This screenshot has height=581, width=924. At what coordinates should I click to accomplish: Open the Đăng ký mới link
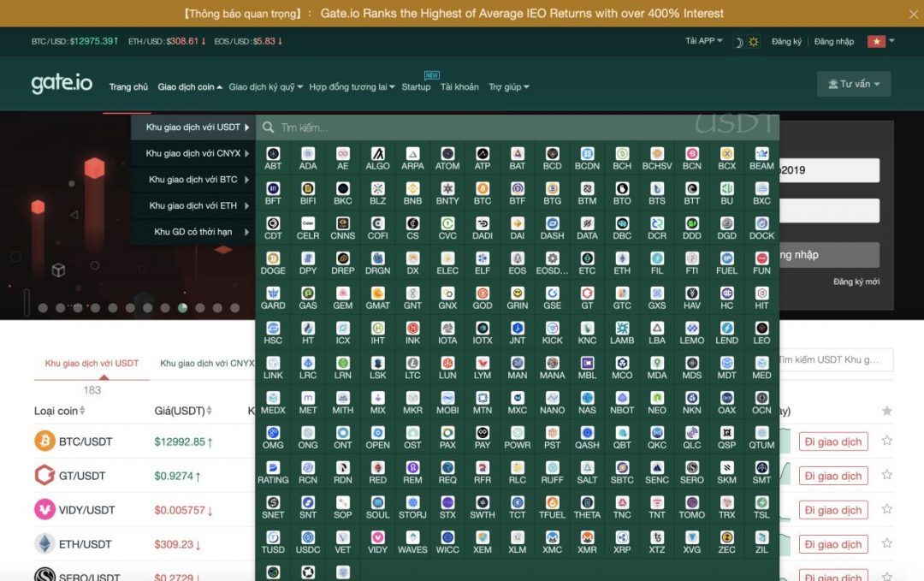coord(856,282)
